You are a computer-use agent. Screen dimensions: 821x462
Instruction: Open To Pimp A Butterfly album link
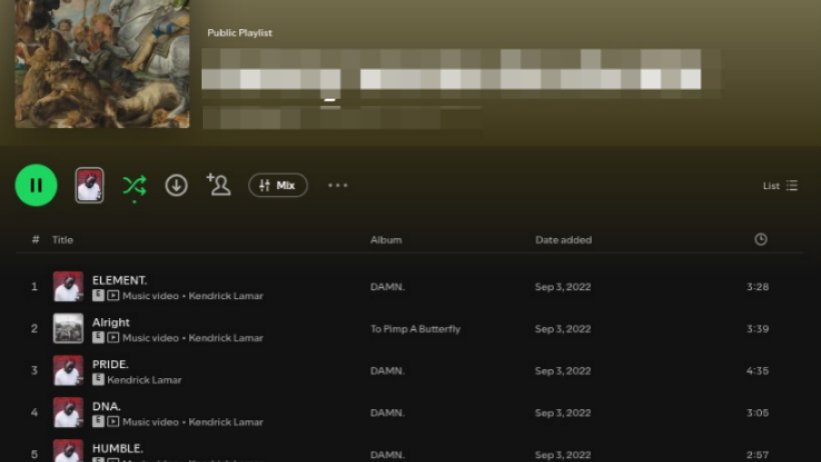415,329
